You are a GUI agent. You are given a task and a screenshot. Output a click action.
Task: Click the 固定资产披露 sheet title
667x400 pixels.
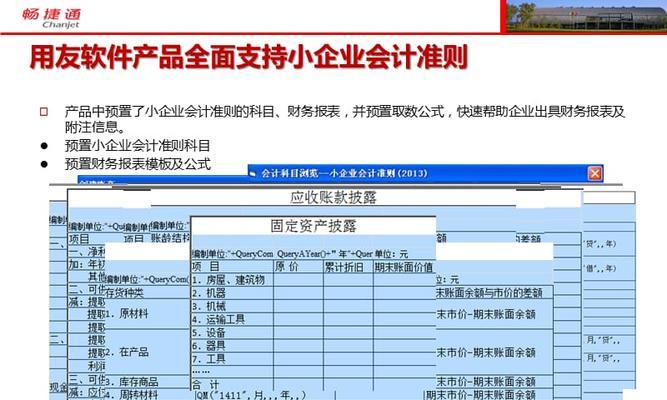pyautogui.click(x=313, y=226)
